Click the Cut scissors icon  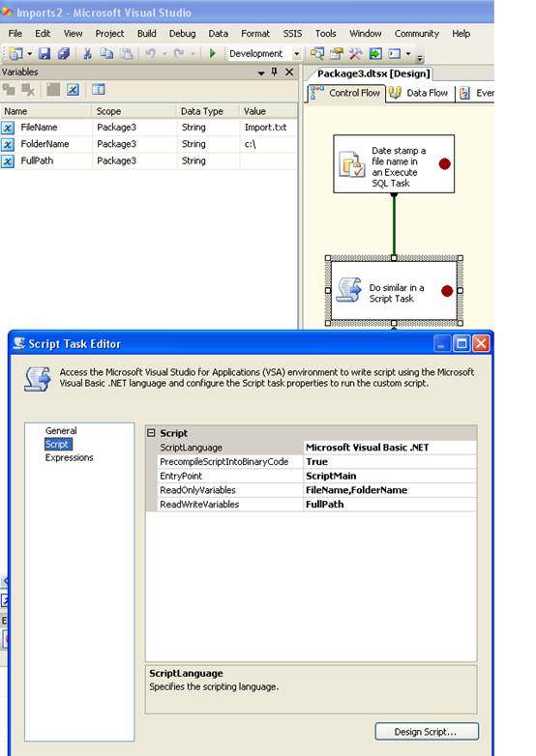87,53
